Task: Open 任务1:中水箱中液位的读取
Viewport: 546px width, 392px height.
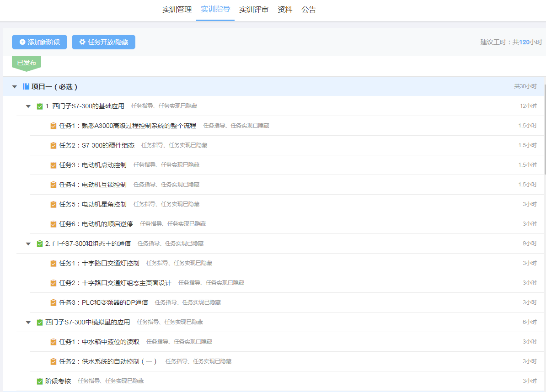Action: tap(99, 342)
